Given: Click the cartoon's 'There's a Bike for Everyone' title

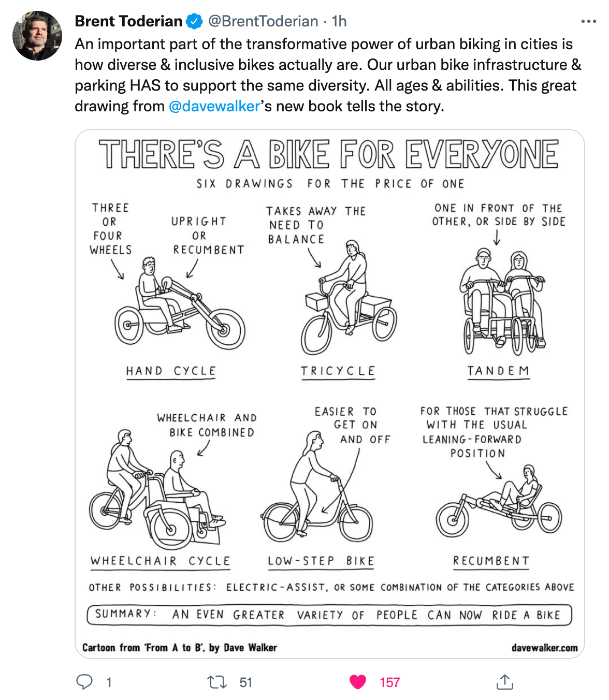Looking at the screenshot, I should tap(329, 154).
